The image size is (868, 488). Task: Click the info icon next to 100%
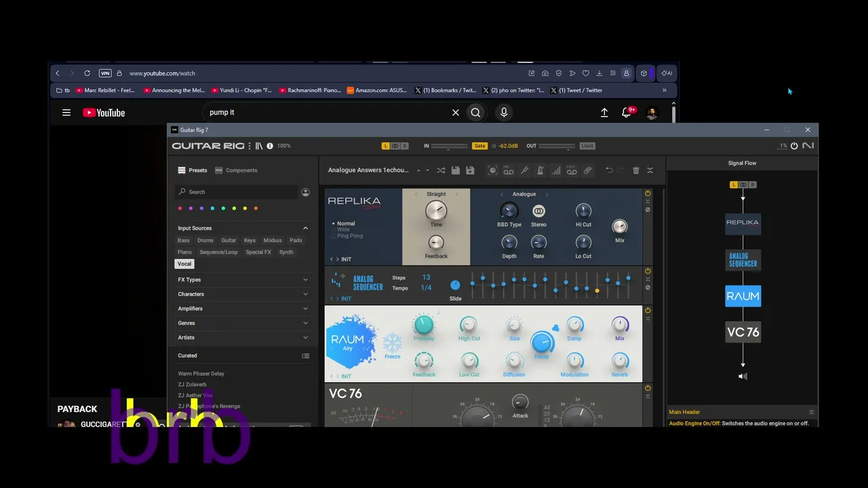270,146
